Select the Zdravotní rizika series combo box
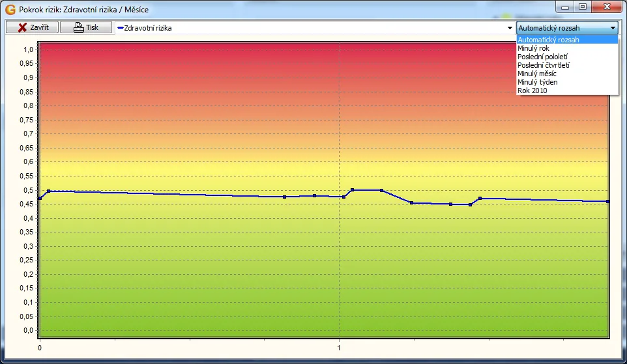 pyautogui.click(x=313, y=28)
